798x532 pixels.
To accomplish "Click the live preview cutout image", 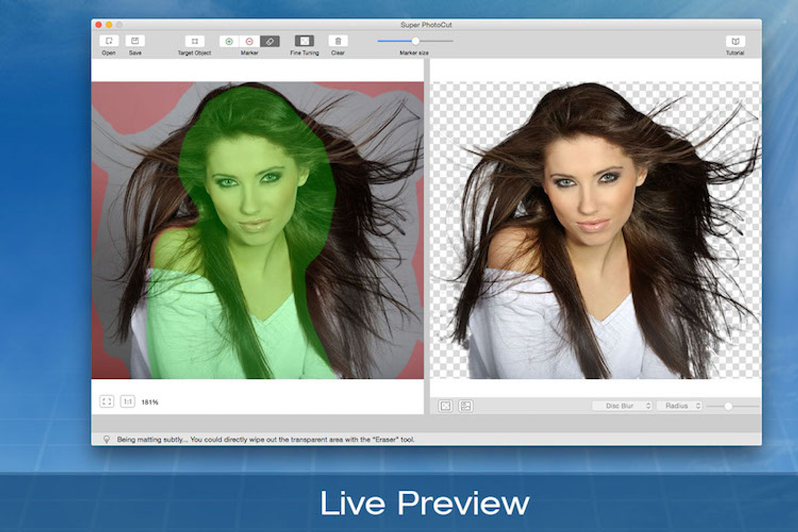I will (595, 230).
